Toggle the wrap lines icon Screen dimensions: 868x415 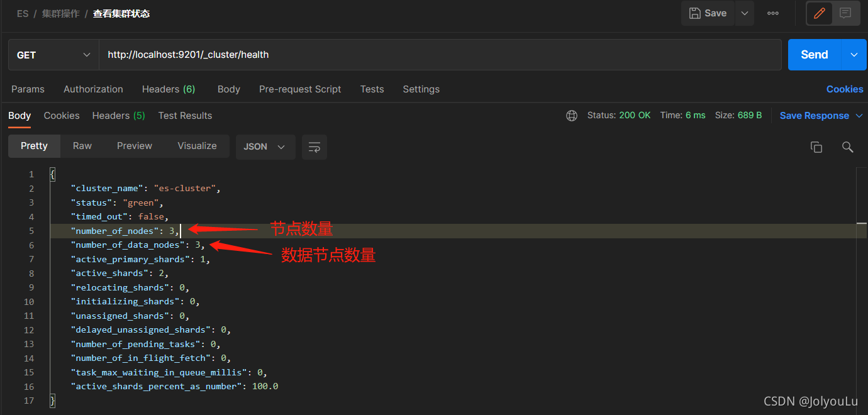314,147
